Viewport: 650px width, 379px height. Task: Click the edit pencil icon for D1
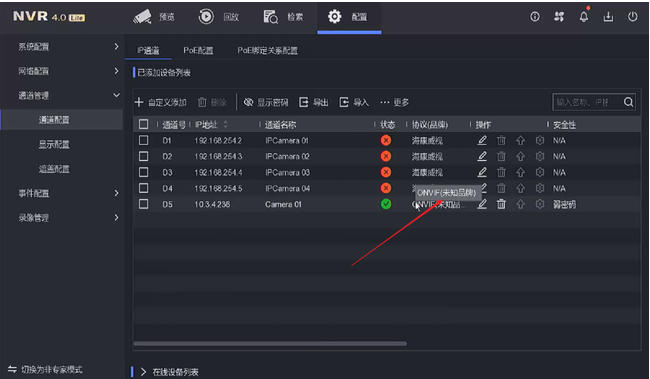[482, 141]
